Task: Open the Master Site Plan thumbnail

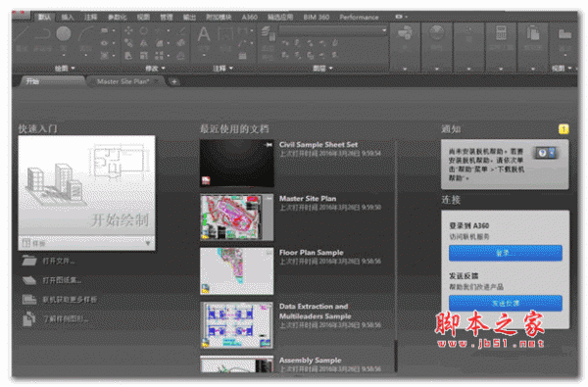Action: point(236,218)
